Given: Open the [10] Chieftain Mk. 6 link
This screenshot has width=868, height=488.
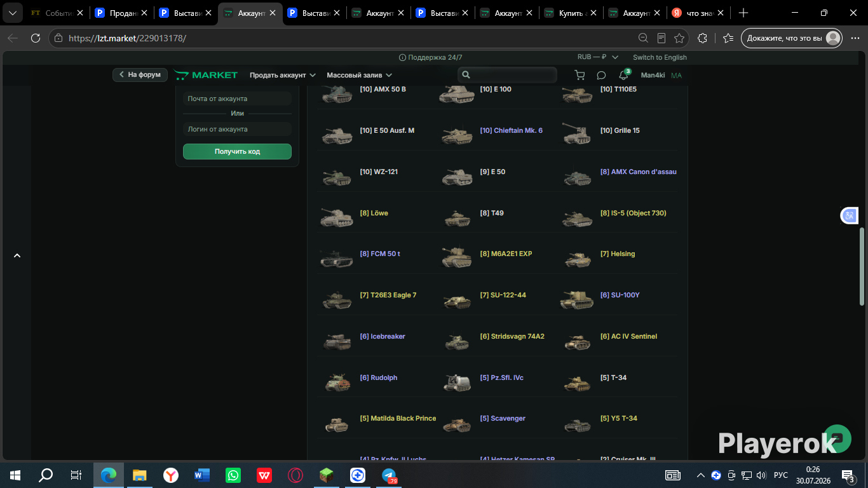Looking at the screenshot, I should (x=512, y=131).
